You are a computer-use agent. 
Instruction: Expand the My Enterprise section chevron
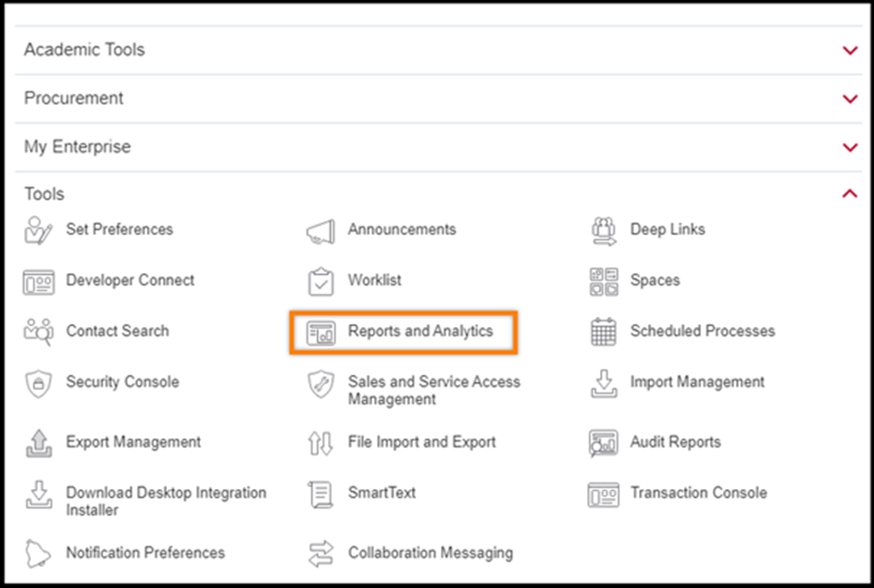pyautogui.click(x=850, y=147)
